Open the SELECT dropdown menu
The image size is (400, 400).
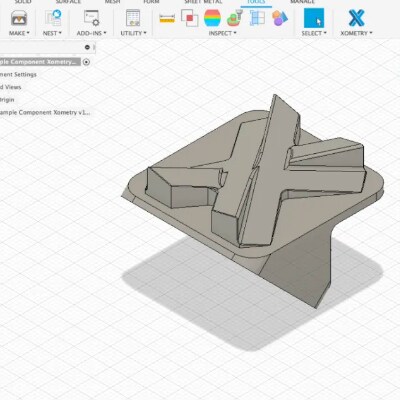tap(314, 33)
